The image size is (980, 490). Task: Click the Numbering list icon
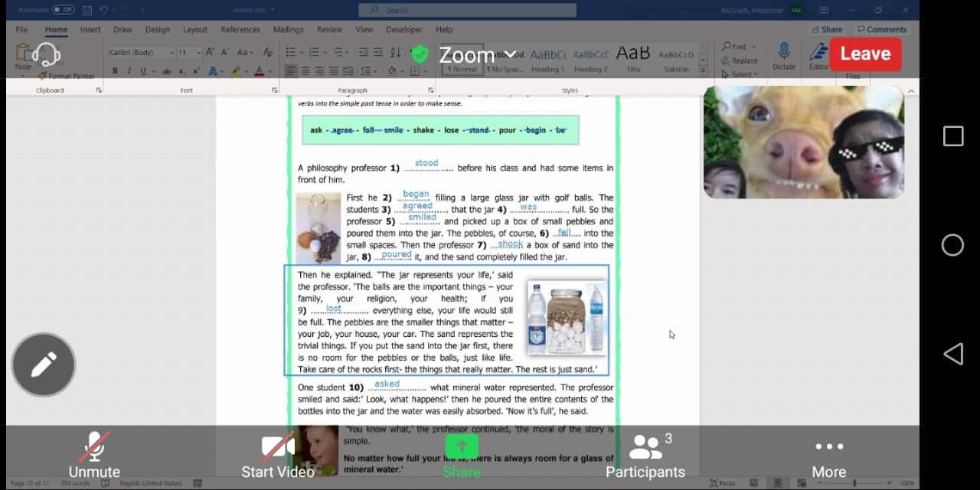pos(314,52)
